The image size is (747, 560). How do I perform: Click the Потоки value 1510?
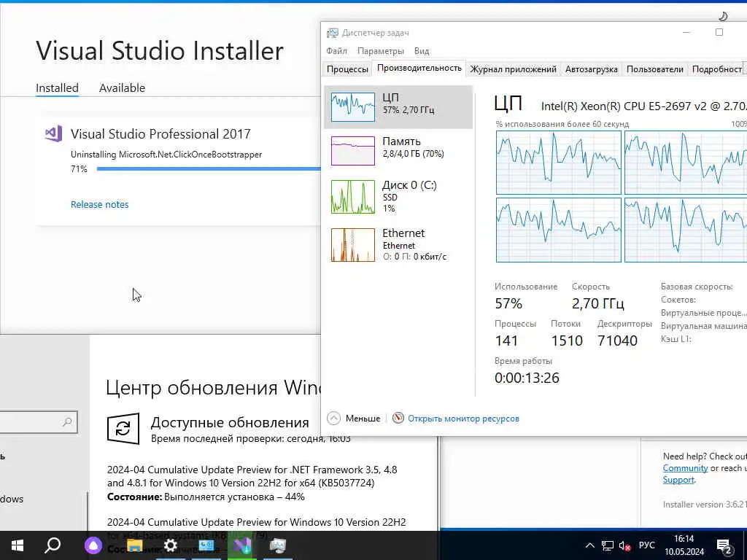(567, 341)
